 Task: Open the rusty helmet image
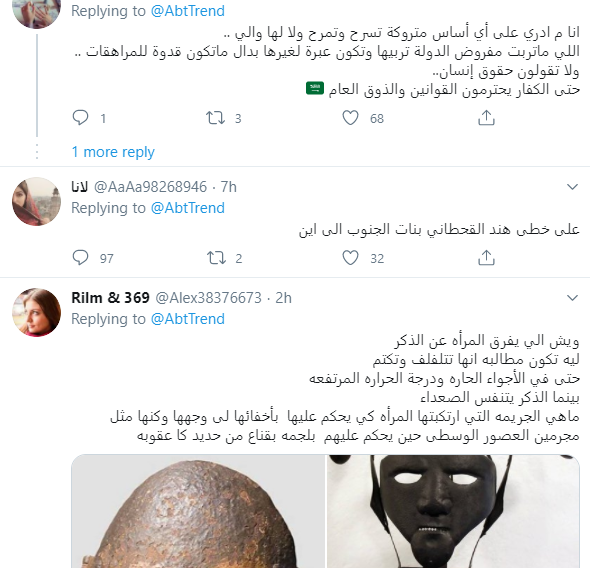click(x=198, y=511)
